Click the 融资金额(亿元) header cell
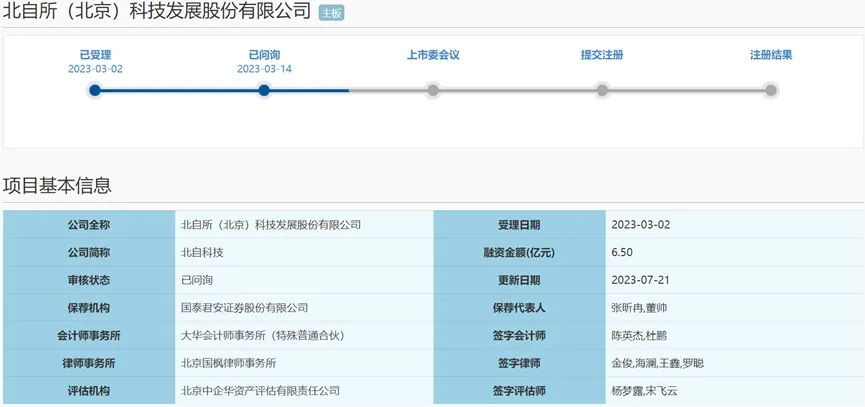865x407 pixels. tap(519, 253)
